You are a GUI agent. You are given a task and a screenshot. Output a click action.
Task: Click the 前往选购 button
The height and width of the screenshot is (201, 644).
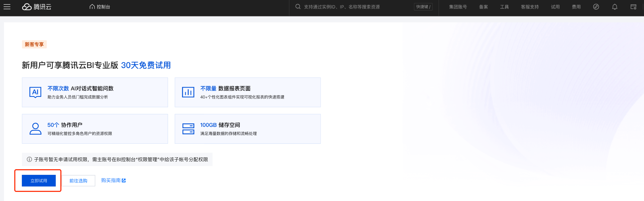click(78, 180)
